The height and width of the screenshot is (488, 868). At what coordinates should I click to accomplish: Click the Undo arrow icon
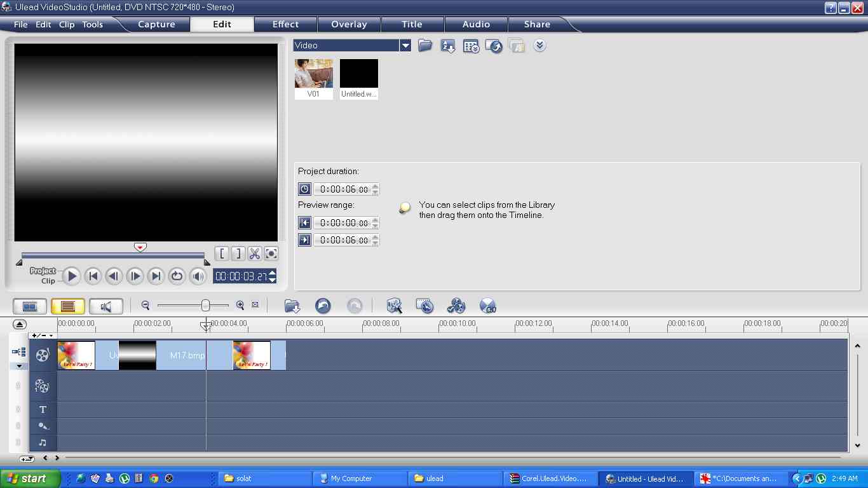tap(323, 306)
